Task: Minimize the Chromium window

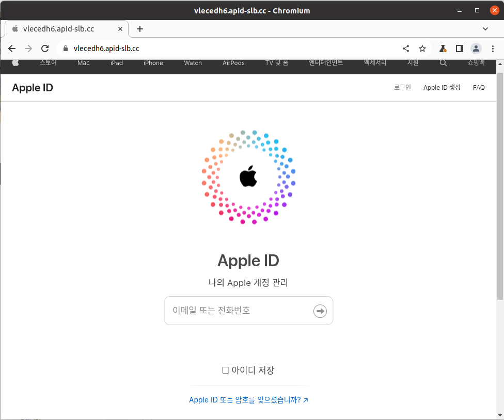Action: pos(460,11)
